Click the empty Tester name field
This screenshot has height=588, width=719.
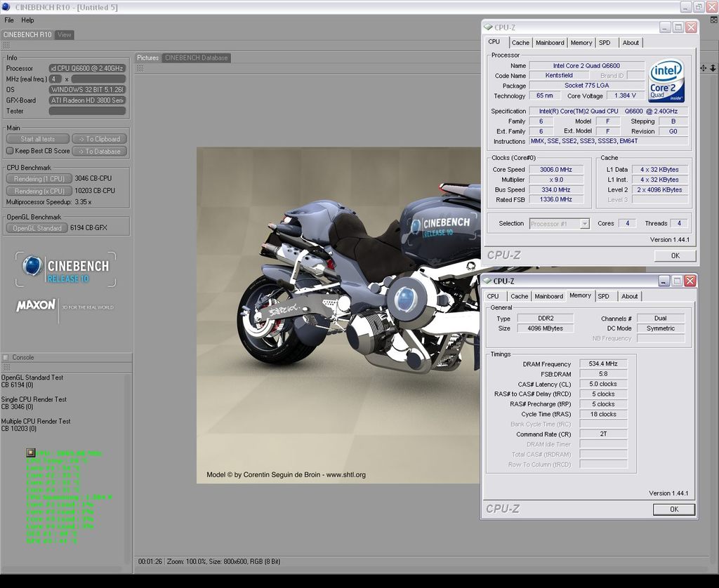tap(87, 111)
